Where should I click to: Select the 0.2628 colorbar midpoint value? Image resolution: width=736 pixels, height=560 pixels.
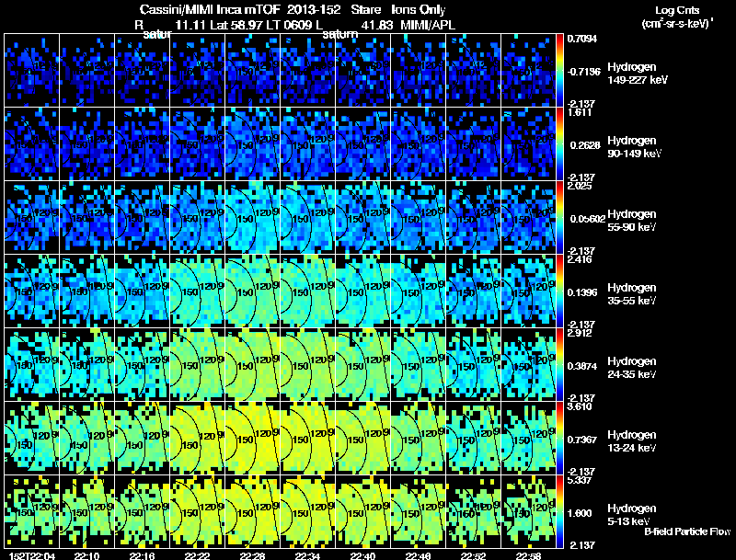click(585, 145)
